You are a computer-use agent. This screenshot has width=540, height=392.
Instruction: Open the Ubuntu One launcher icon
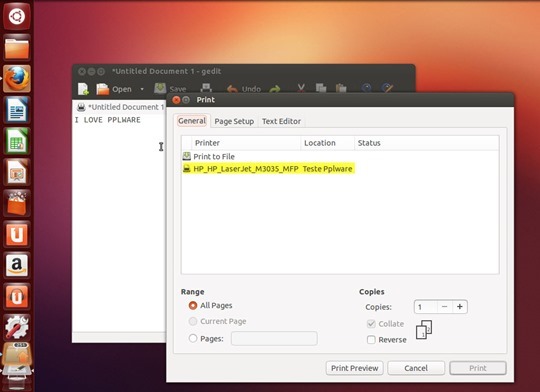pyautogui.click(x=17, y=234)
